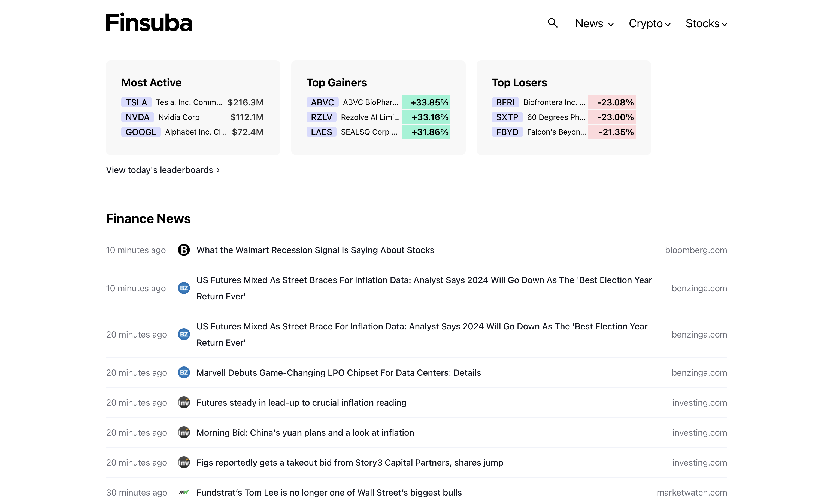
Task: Select the BFRI ticker badge
Action: 505,102
